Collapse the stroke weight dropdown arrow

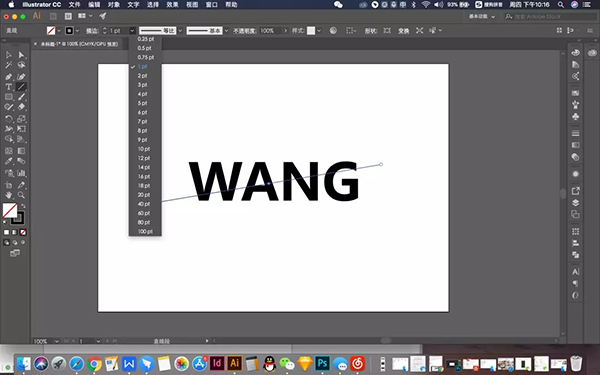pos(132,31)
